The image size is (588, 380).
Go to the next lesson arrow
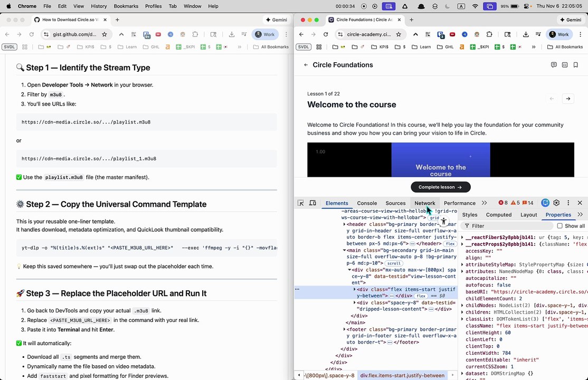[568, 99]
